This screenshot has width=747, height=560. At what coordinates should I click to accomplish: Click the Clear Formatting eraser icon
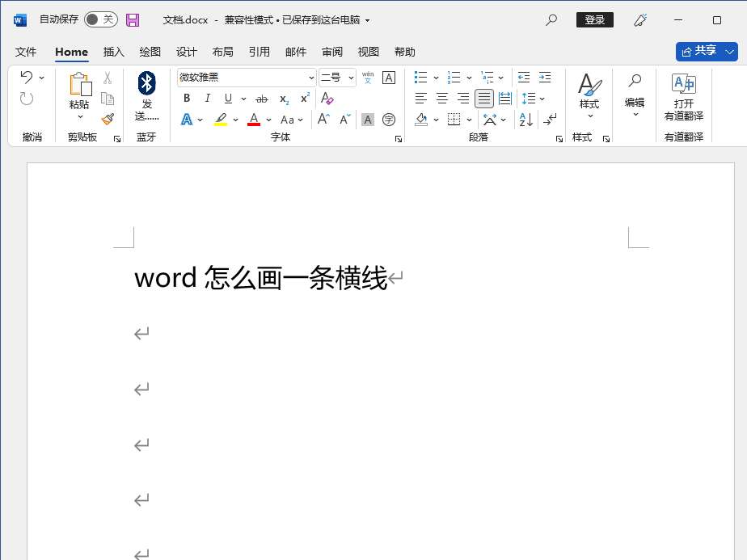327,98
